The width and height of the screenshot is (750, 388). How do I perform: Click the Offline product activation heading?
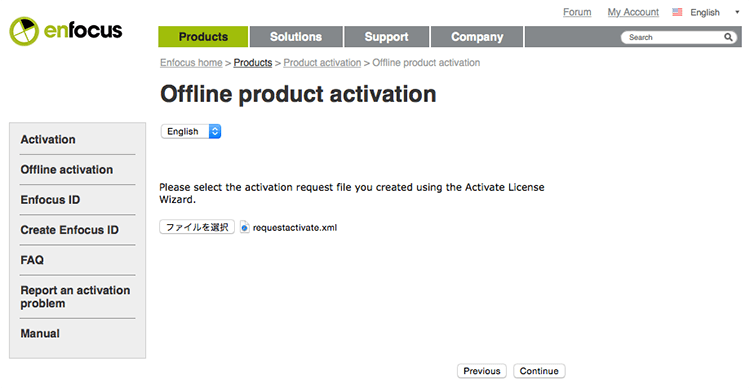(x=298, y=94)
